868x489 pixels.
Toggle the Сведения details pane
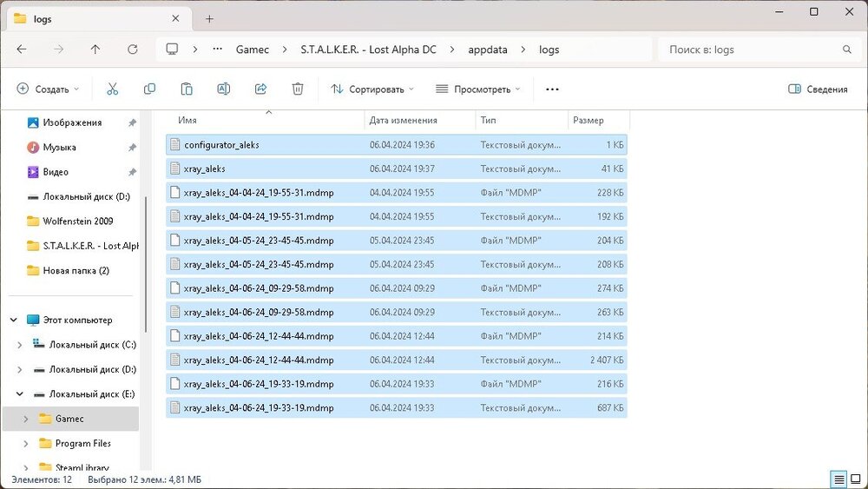point(818,89)
